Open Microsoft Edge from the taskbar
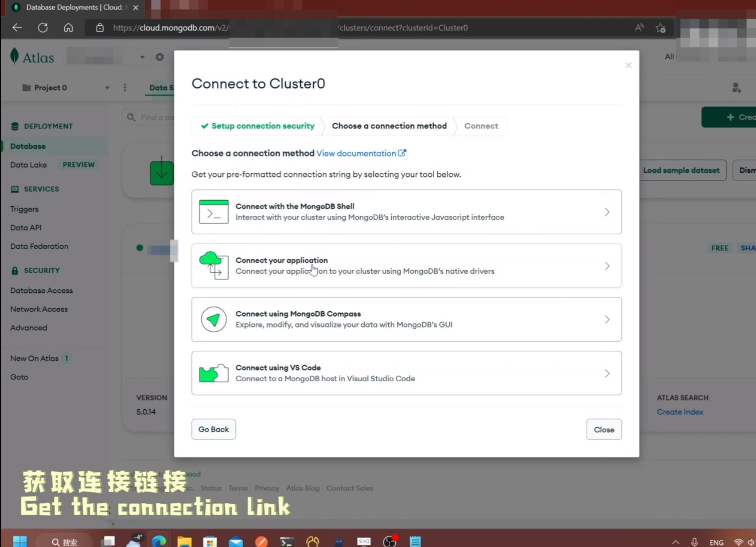The image size is (756, 547). click(159, 541)
